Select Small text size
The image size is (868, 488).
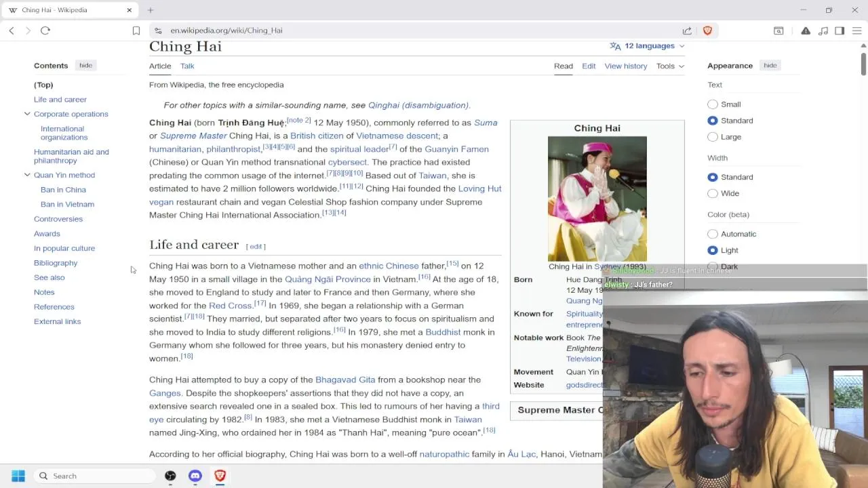(x=713, y=104)
